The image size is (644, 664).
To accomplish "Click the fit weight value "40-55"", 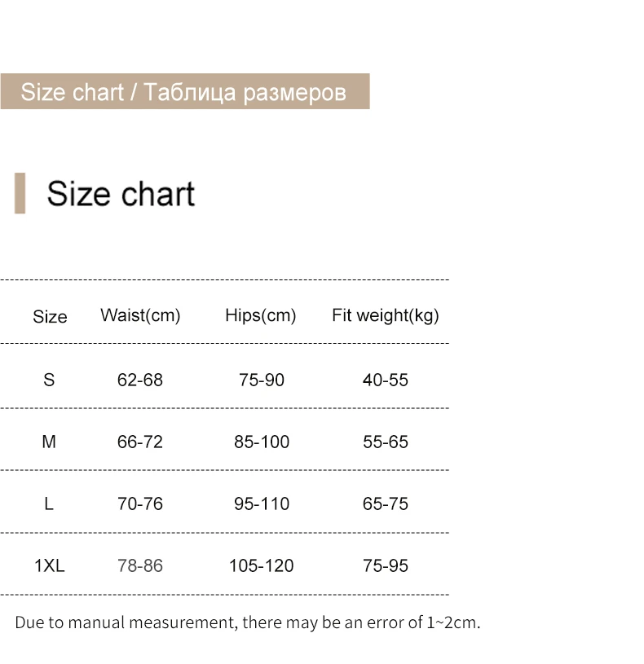I will 386,380.
